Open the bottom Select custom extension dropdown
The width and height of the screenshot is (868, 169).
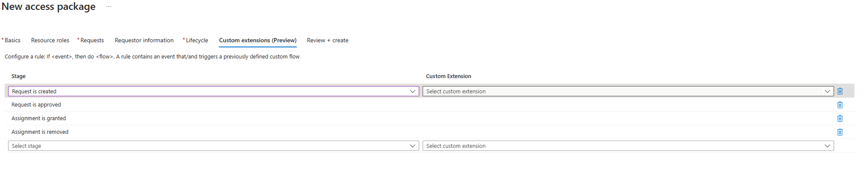click(x=628, y=146)
